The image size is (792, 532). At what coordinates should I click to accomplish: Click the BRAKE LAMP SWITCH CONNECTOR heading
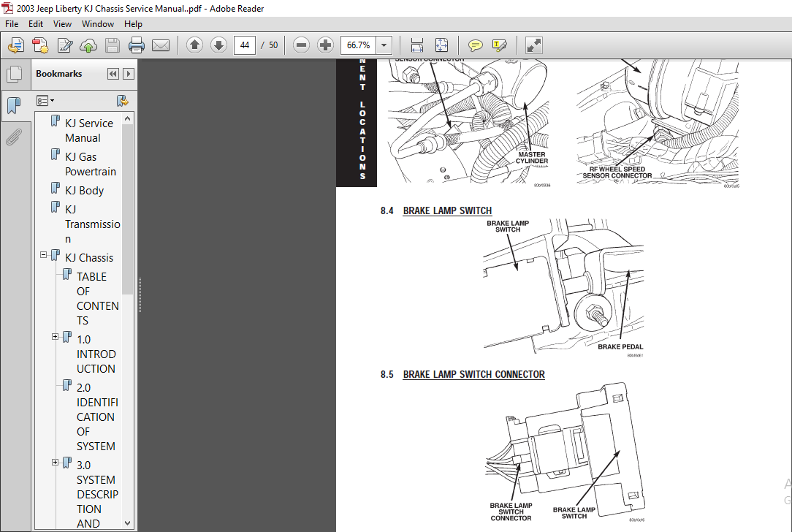[x=473, y=374]
